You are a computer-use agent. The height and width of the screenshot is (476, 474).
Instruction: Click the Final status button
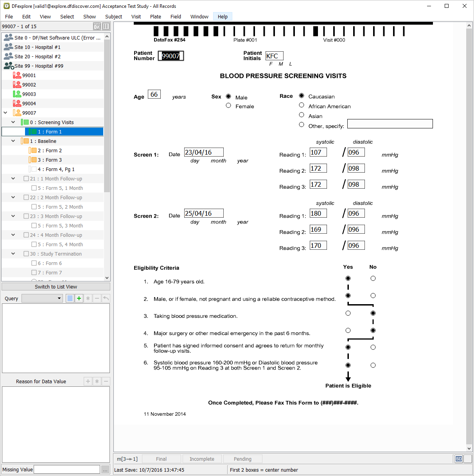point(161,459)
